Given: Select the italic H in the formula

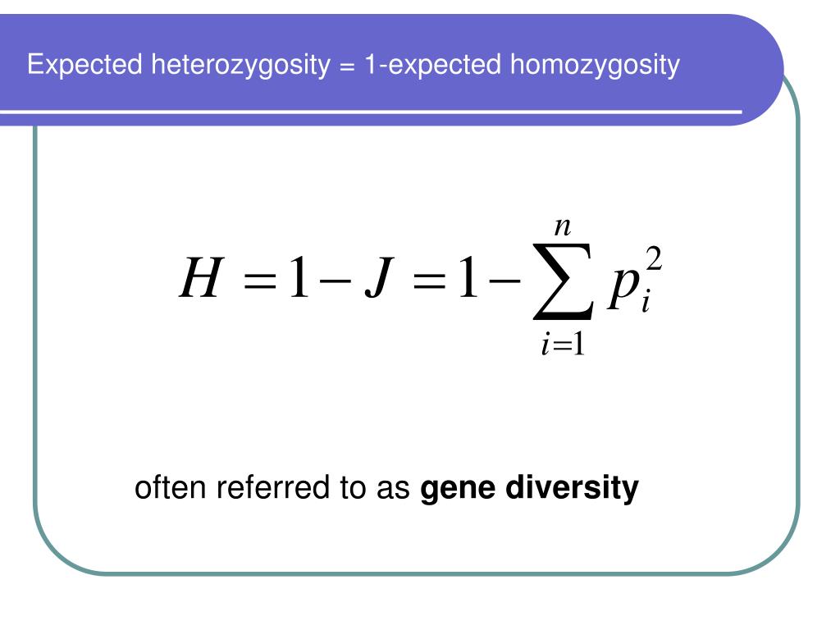Looking at the screenshot, I should (200, 277).
